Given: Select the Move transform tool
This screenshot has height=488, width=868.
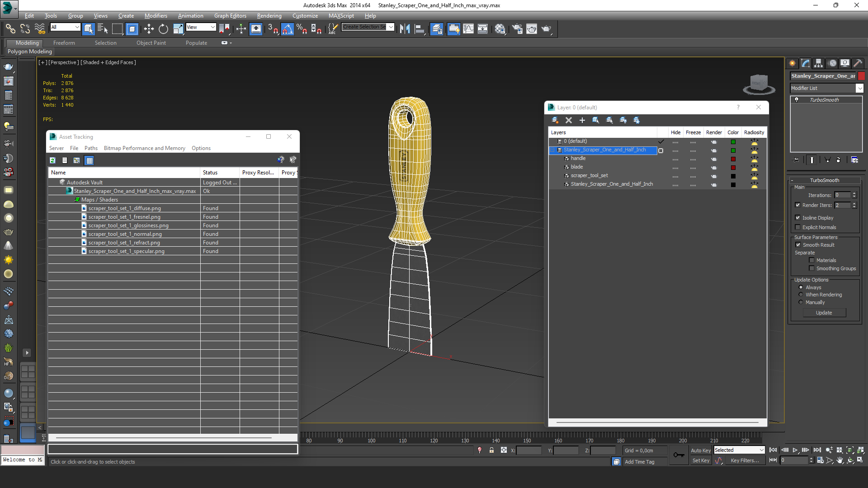Looking at the screenshot, I should click(x=149, y=29).
